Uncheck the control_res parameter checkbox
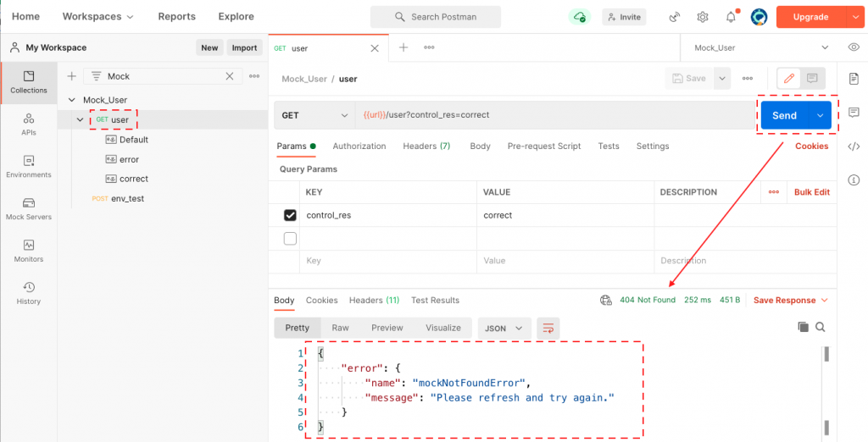 290,215
